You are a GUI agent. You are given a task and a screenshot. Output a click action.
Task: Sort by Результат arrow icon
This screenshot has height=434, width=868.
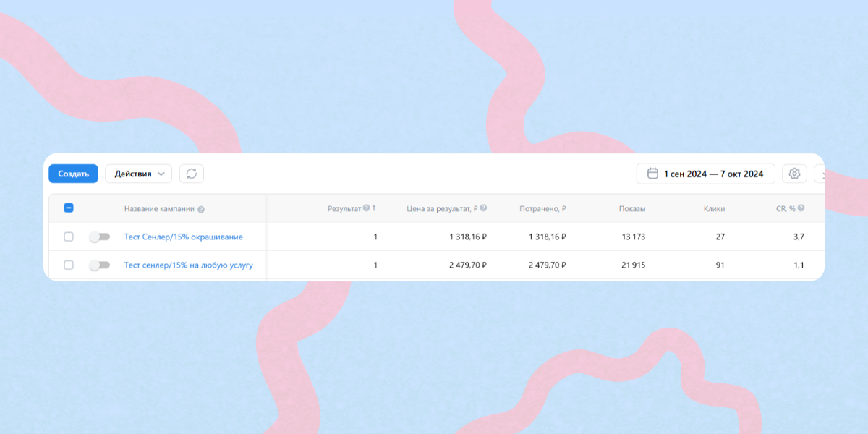[374, 208]
